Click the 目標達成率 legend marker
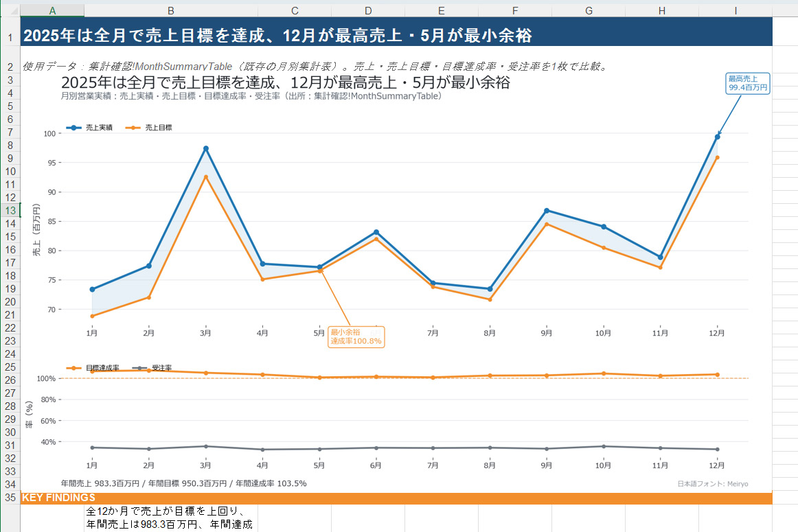Image resolution: width=798 pixels, height=532 pixels. pyautogui.click(x=73, y=368)
